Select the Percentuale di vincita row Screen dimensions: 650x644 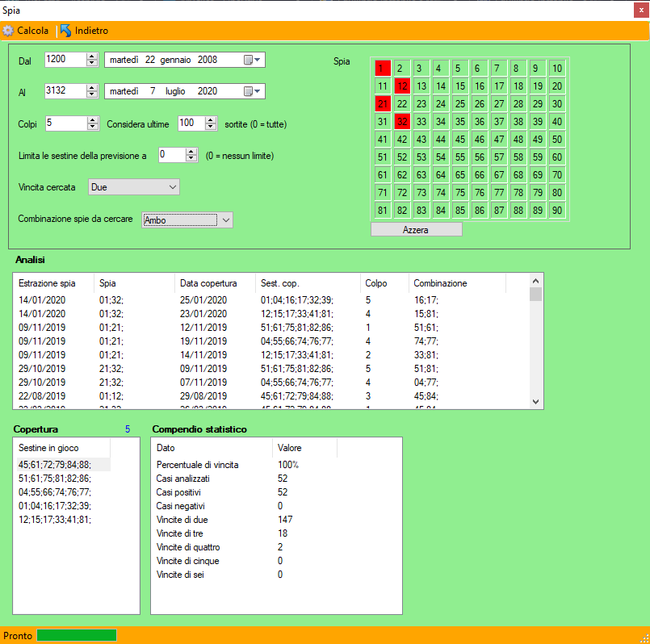(246, 465)
